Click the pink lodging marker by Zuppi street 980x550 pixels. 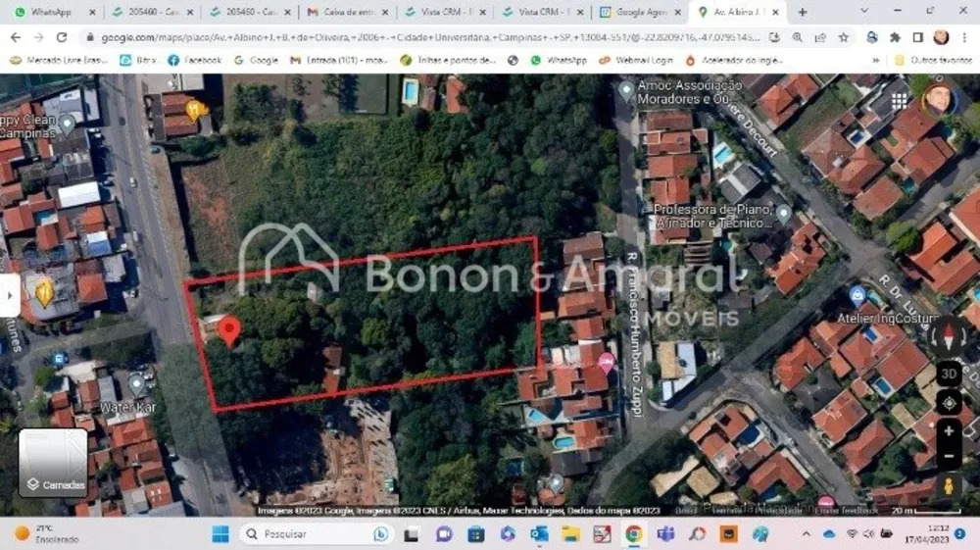pyautogui.click(x=606, y=362)
